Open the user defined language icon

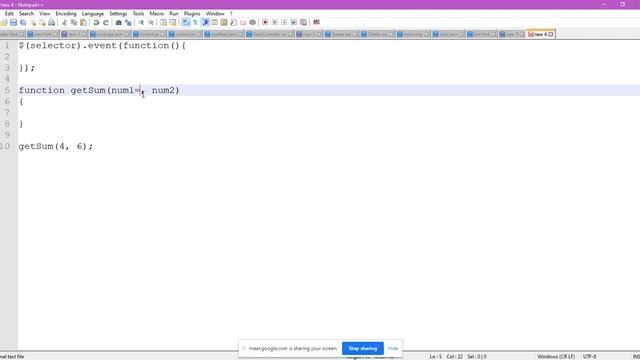point(214,22)
